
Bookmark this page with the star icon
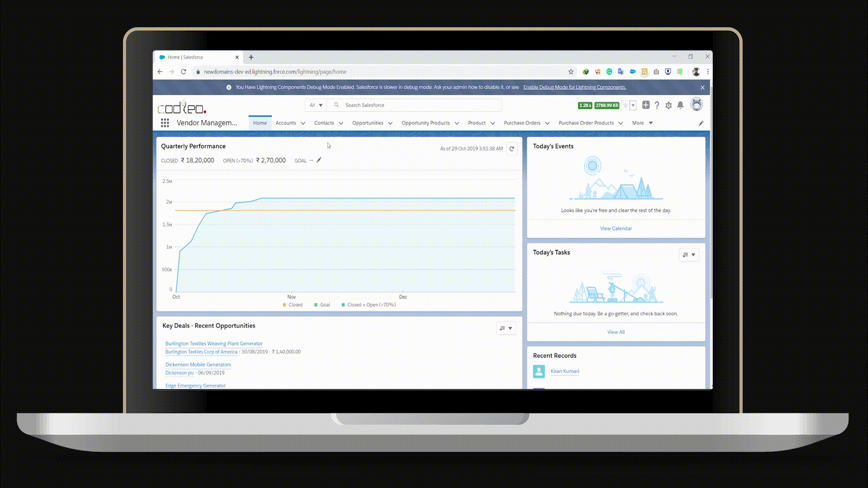pos(571,72)
